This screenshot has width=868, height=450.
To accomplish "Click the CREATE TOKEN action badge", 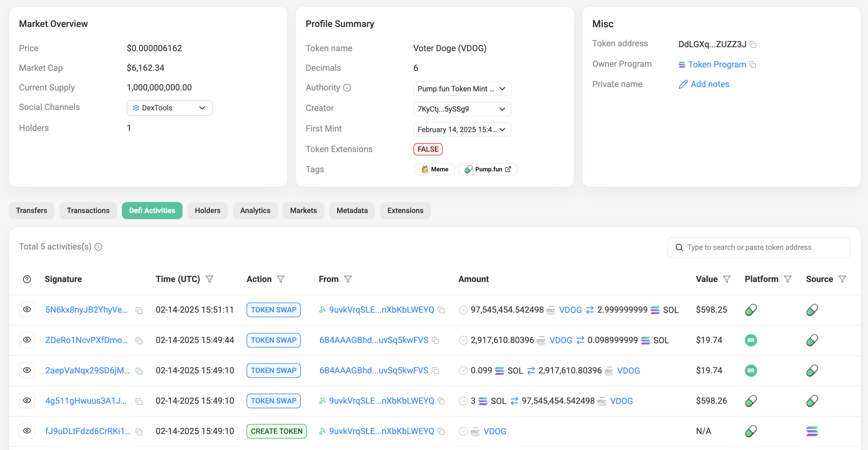I will [x=277, y=431].
